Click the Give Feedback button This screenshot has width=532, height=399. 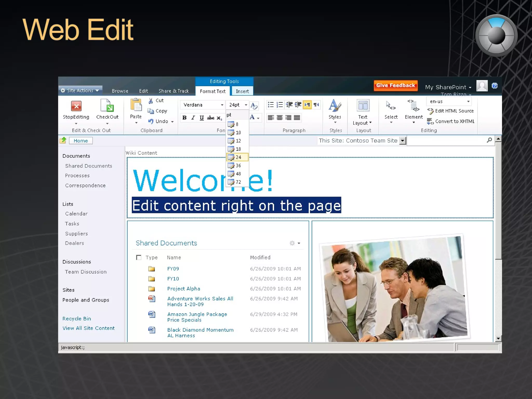(x=395, y=85)
